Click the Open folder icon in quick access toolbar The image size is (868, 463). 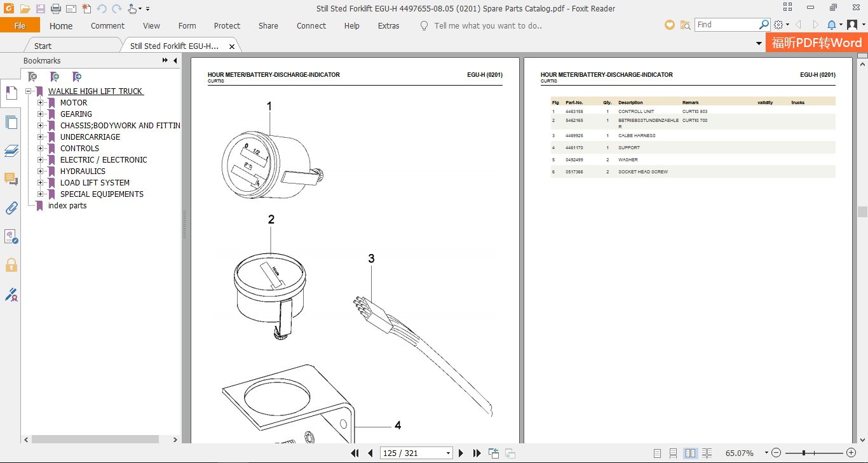25,9
